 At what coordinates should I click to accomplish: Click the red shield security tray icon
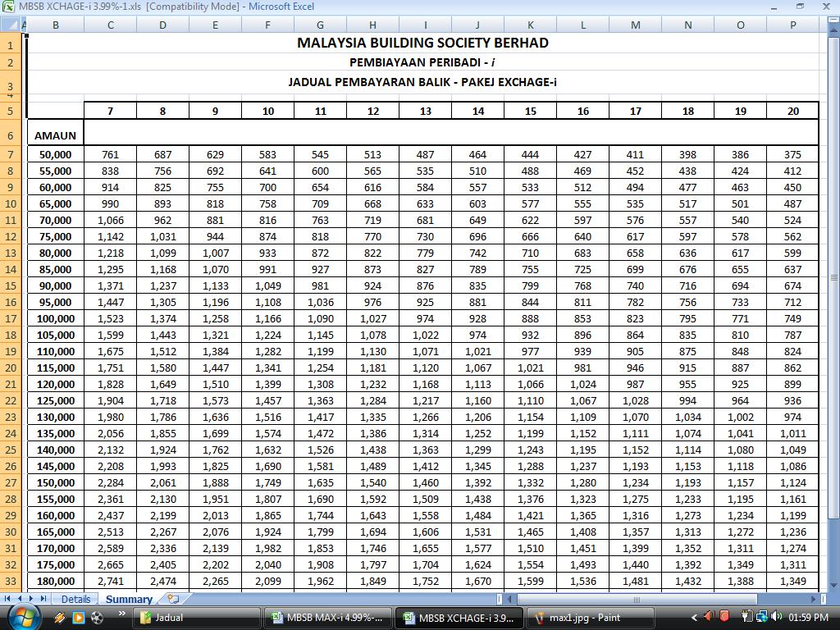[x=725, y=617]
